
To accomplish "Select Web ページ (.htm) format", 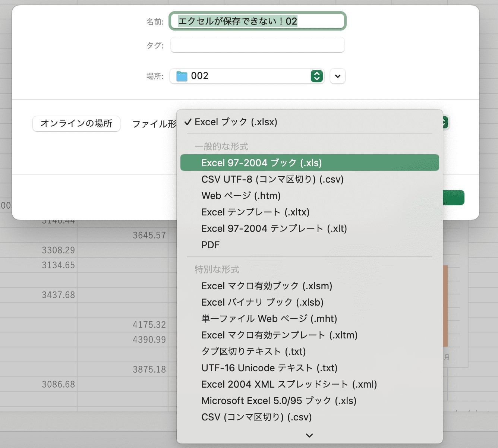I will (309, 196).
